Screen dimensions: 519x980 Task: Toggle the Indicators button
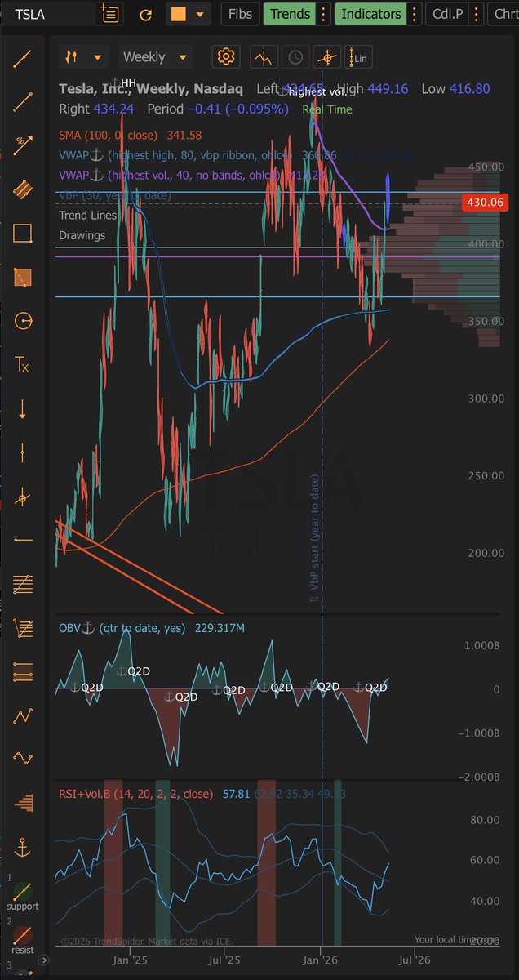[x=370, y=14]
